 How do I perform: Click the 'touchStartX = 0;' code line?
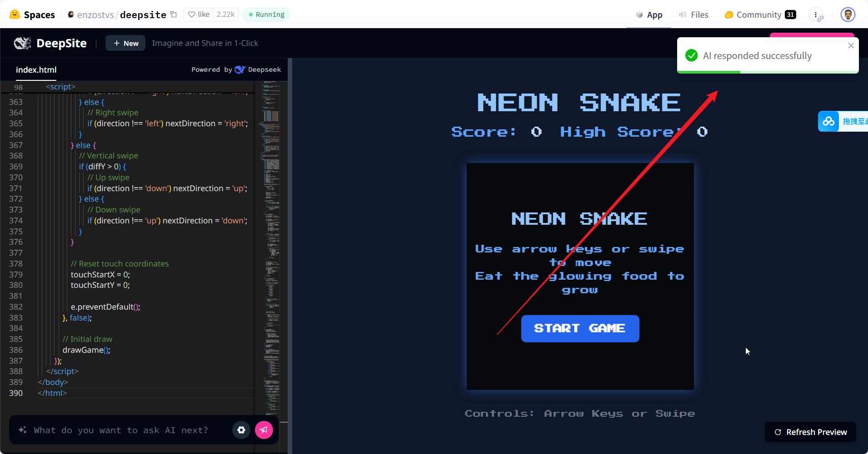(100, 275)
